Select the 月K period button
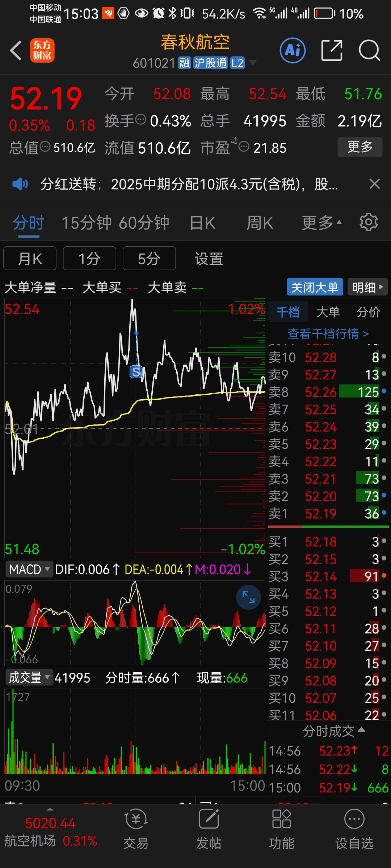 (30, 258)
